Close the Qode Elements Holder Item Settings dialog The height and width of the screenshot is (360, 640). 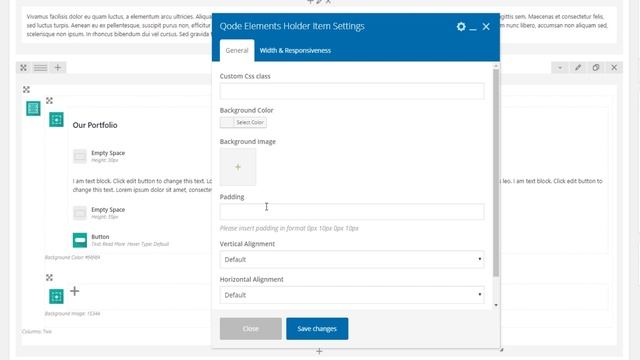[x=486, y=27]
